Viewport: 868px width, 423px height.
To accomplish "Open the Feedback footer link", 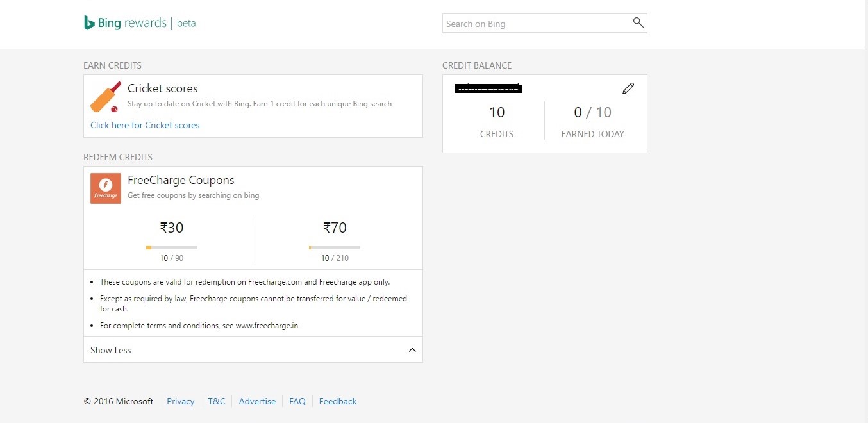I will pos(338,401).
